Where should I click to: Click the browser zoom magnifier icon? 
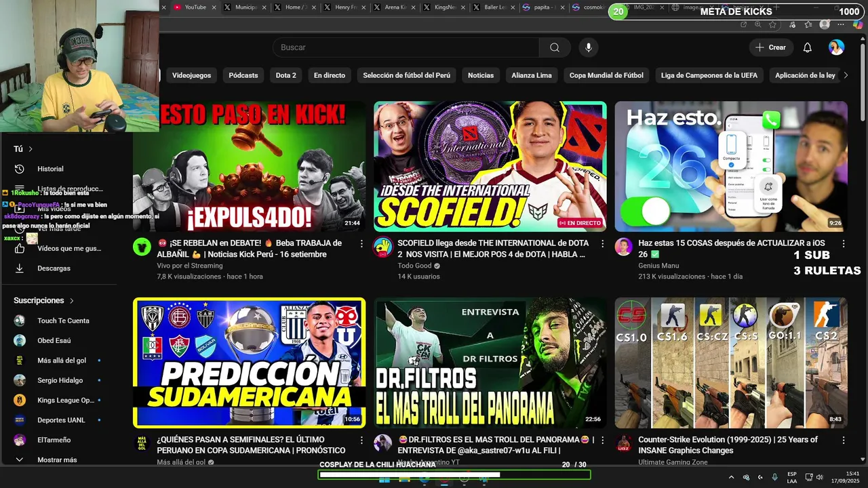[758, 24]
